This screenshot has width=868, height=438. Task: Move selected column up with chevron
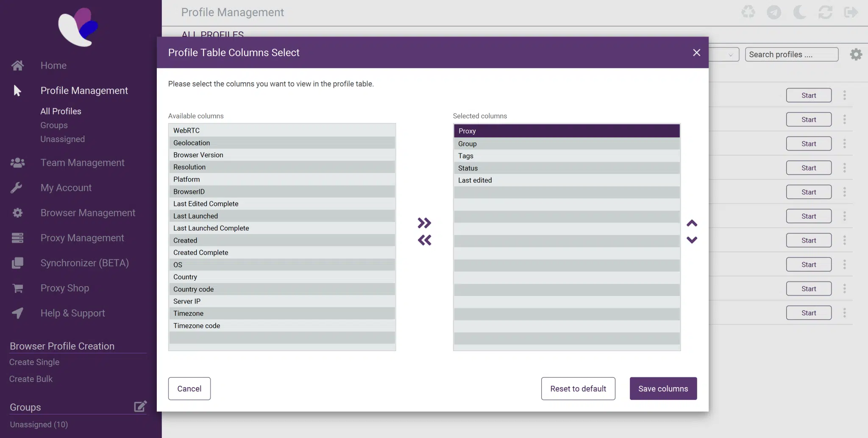point(692,223)
